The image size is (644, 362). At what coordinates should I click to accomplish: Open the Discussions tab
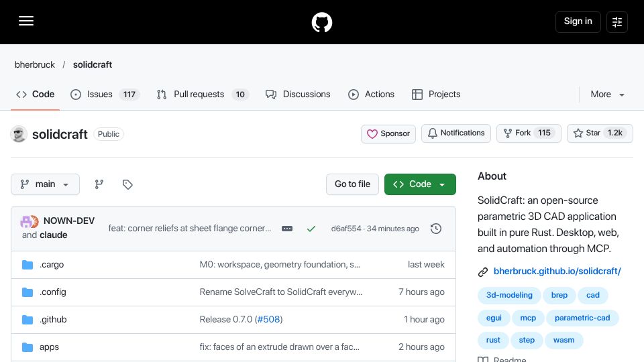(298, 95)
